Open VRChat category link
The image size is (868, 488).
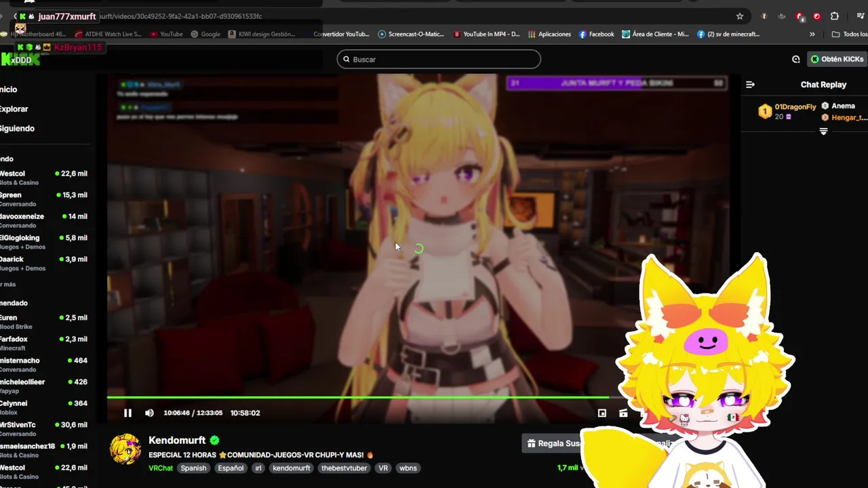pyautogui.click(x=161, y=468)
